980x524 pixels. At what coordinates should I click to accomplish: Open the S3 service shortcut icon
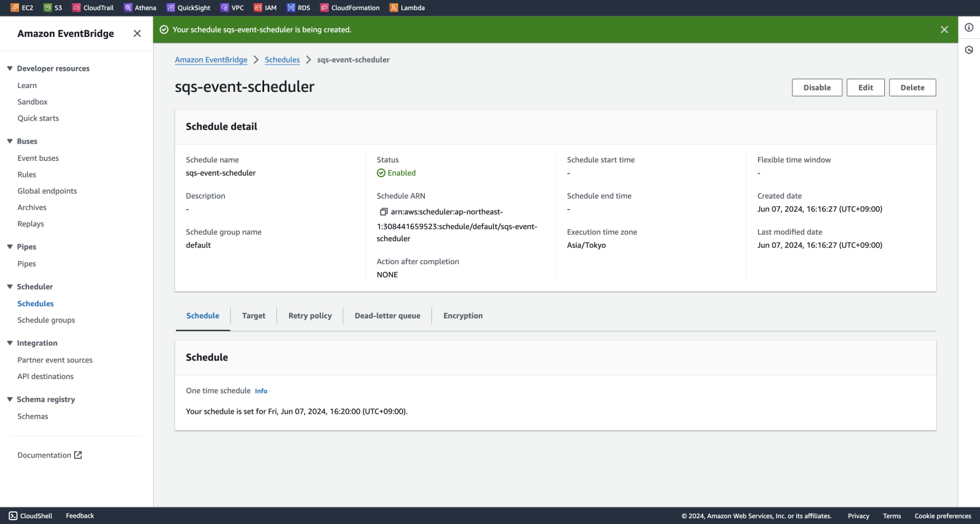tap(47, 8)
